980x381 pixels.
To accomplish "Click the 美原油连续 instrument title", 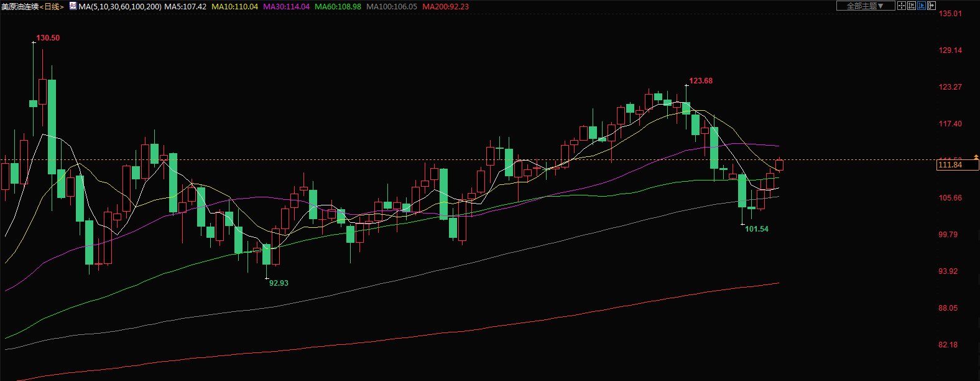I will 20,7.
